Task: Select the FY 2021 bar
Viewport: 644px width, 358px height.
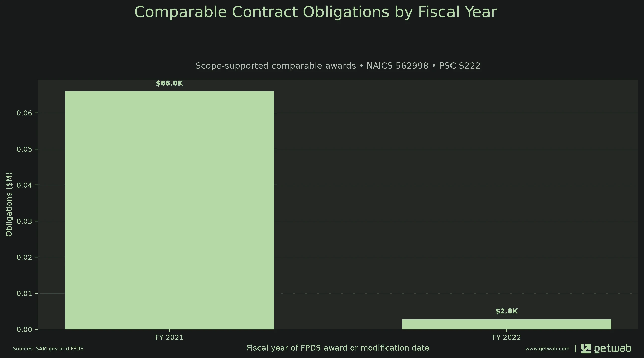Action: (169, 210)
